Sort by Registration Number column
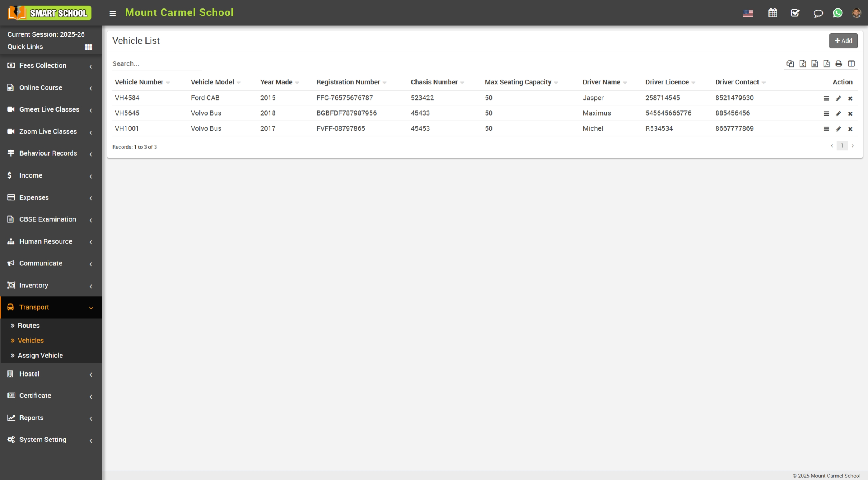 point(351,82)
